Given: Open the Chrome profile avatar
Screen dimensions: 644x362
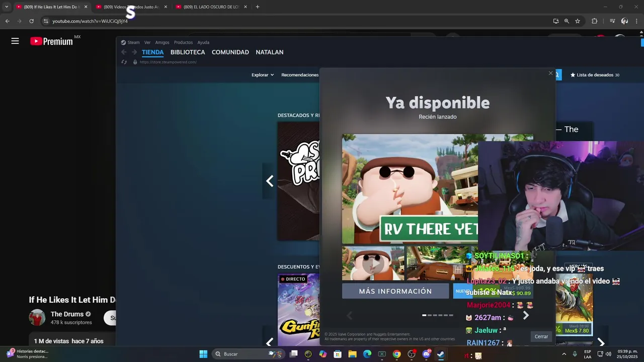Looking at the screenshot, I should point(624,21).
